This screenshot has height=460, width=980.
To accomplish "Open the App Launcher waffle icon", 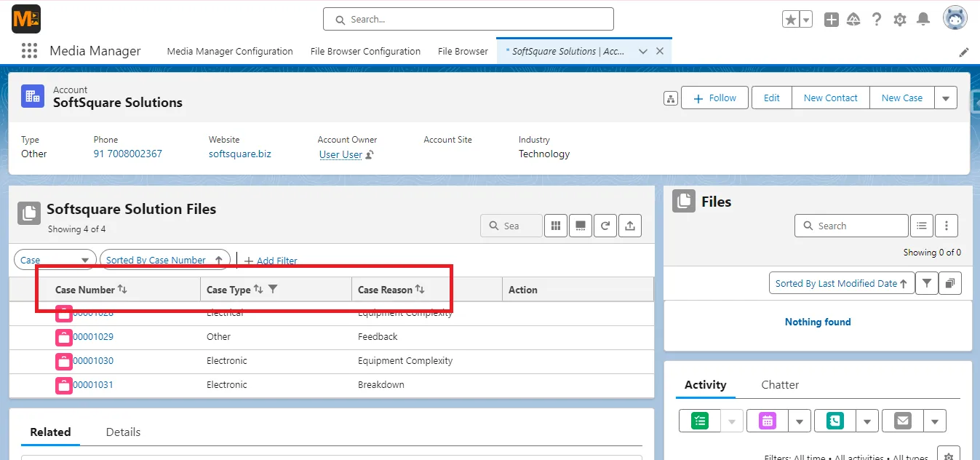I will pyautogui.click(x=29, y=50).
